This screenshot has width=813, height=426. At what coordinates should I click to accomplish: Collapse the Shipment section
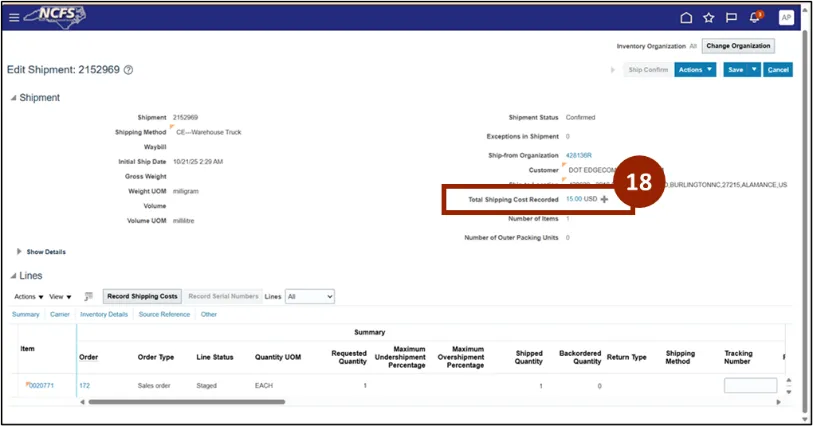click(x=13, y=98)
